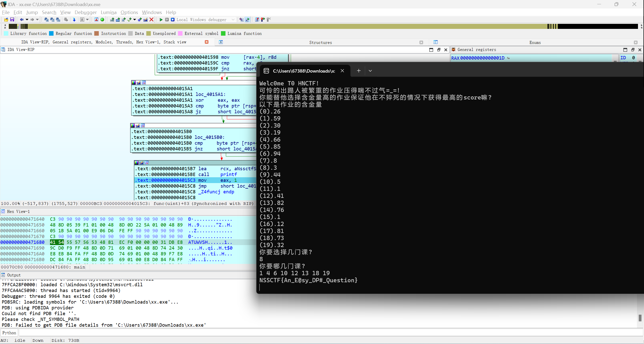Open a new console tab with plus button

pos(359,71)
